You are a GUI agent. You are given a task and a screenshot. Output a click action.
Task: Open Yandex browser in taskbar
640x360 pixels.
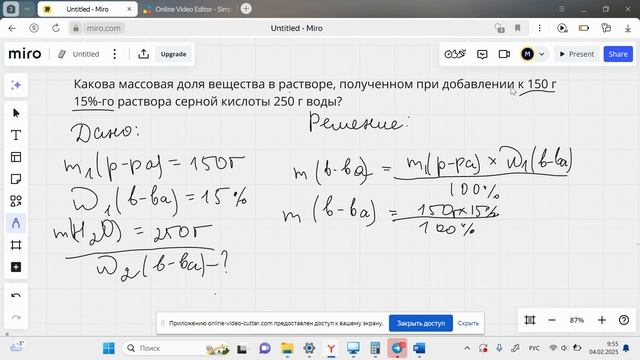click(331, 348)
